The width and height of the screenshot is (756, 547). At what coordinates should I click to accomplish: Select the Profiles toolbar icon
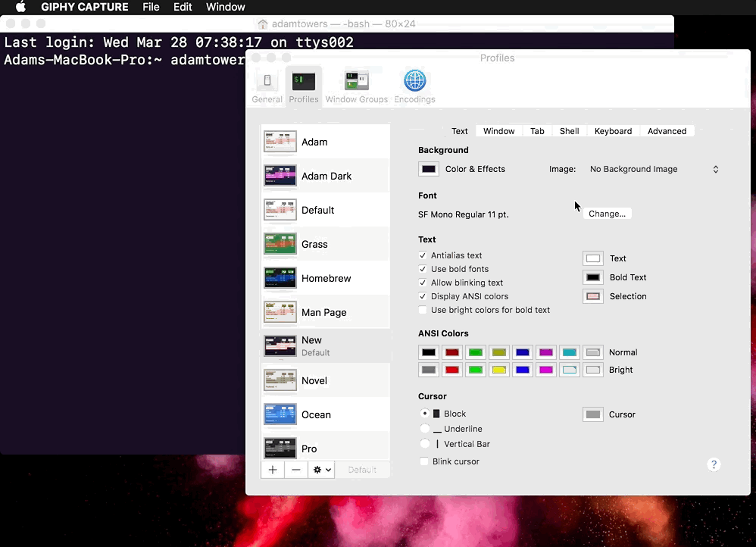(304, 87)
